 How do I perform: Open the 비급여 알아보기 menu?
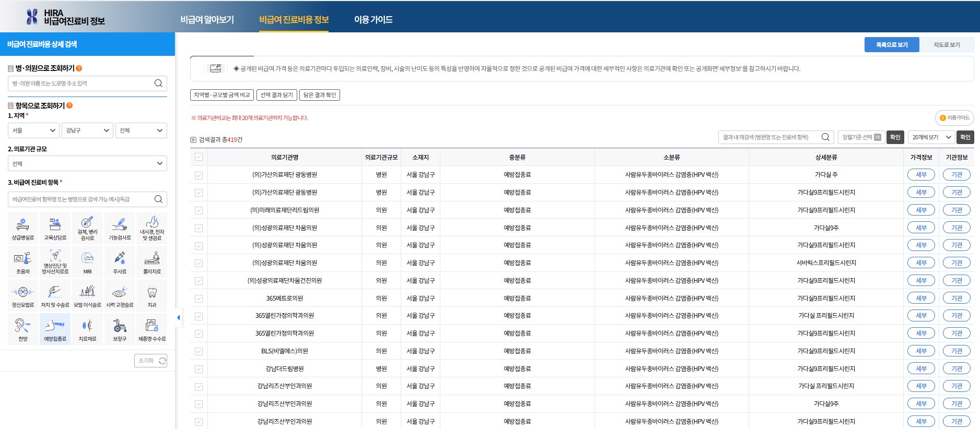(207, 20)
